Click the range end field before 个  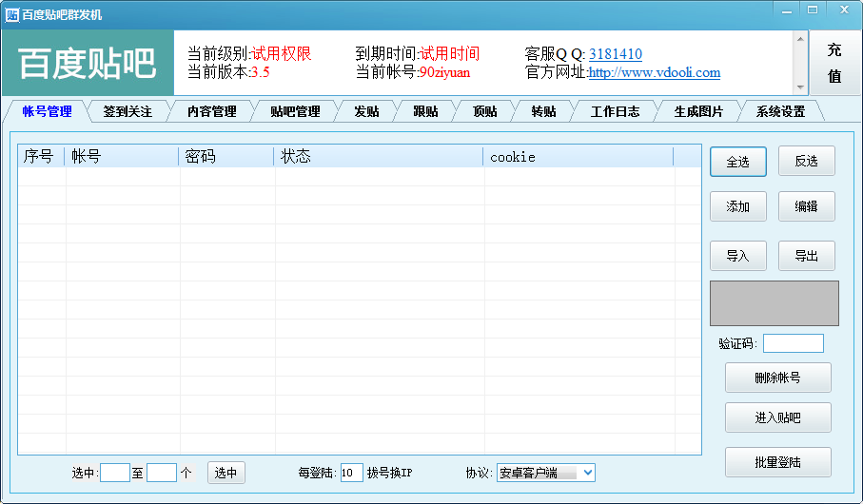coord(162,473)
